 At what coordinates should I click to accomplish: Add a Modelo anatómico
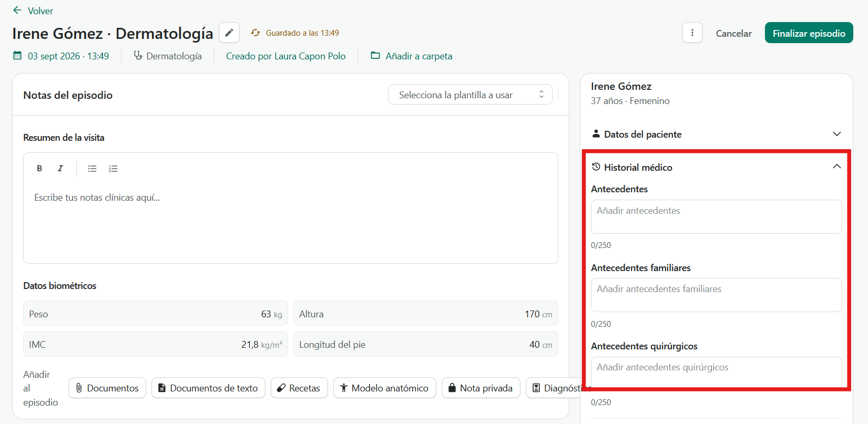pos(385,388)
